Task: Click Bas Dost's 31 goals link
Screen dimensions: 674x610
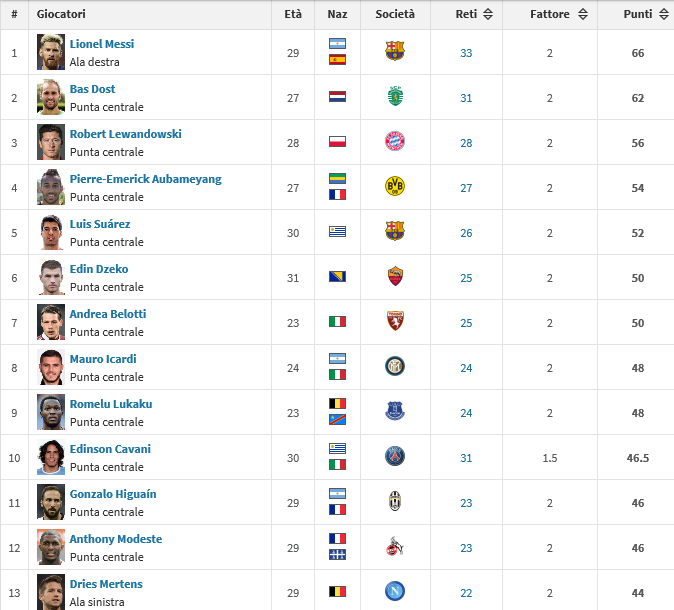Action: pos(466,98)
